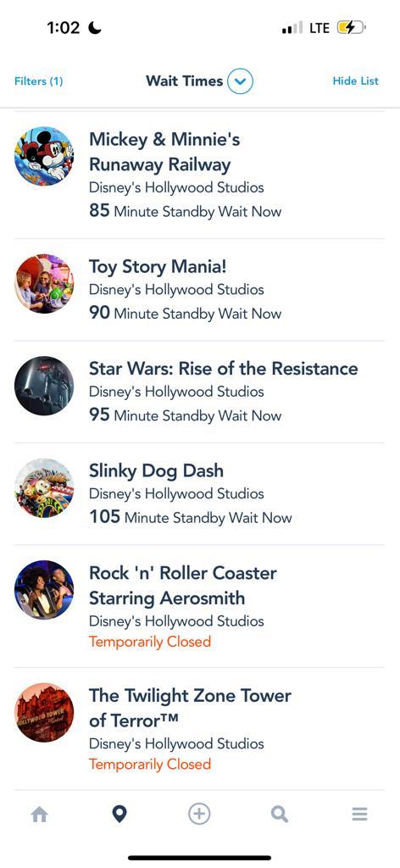
Task: Tap the Tower of Terror thumbnail
Action: 44,712
